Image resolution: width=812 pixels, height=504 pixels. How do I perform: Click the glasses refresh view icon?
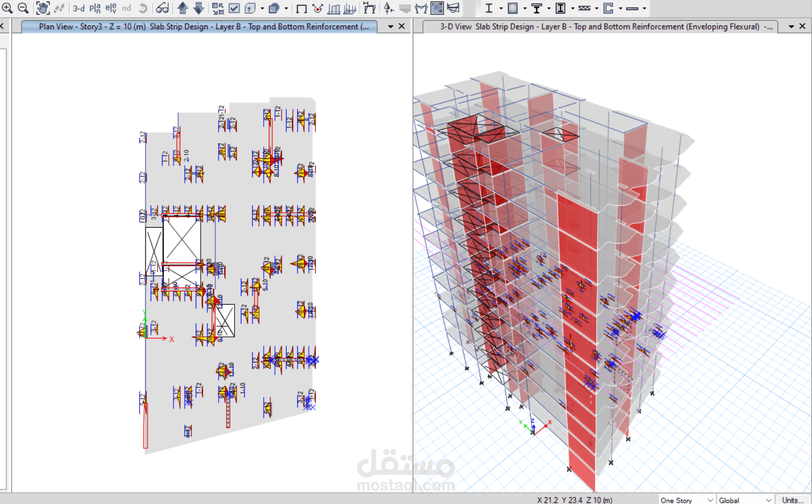pos(162,8)
